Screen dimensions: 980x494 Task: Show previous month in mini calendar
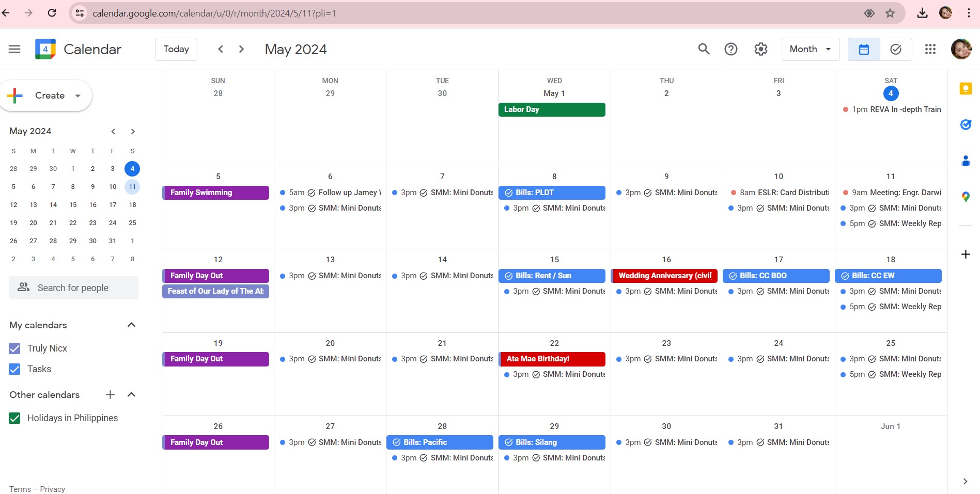point(113,131)
